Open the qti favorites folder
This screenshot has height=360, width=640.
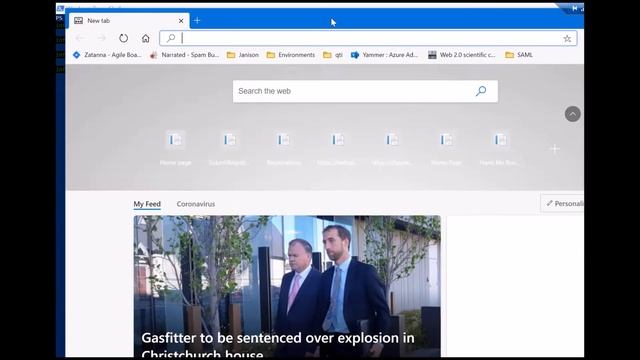point(333,55)
